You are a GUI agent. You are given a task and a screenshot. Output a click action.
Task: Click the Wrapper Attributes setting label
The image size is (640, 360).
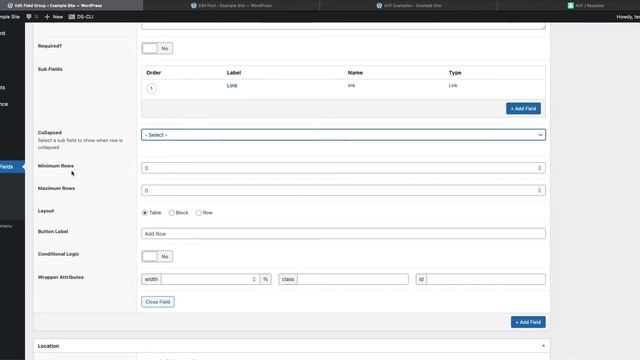tap(60, 277)
